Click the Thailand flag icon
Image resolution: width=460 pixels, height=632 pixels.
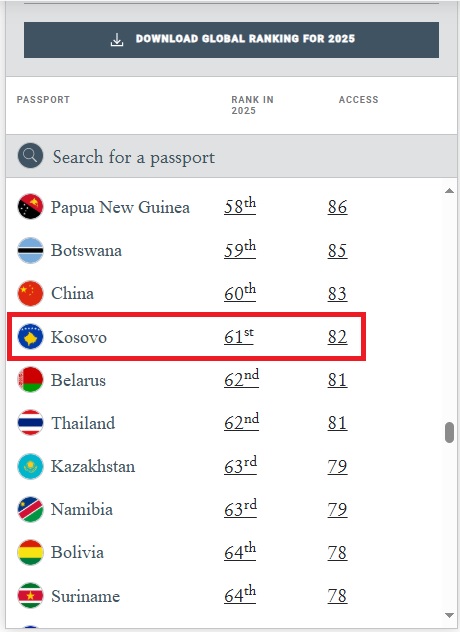pos(30,423)
